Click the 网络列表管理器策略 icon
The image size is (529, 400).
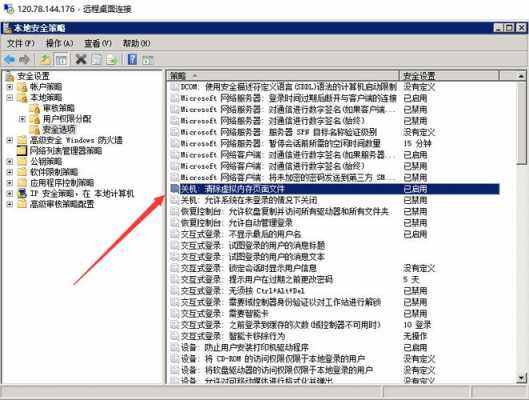22,150
